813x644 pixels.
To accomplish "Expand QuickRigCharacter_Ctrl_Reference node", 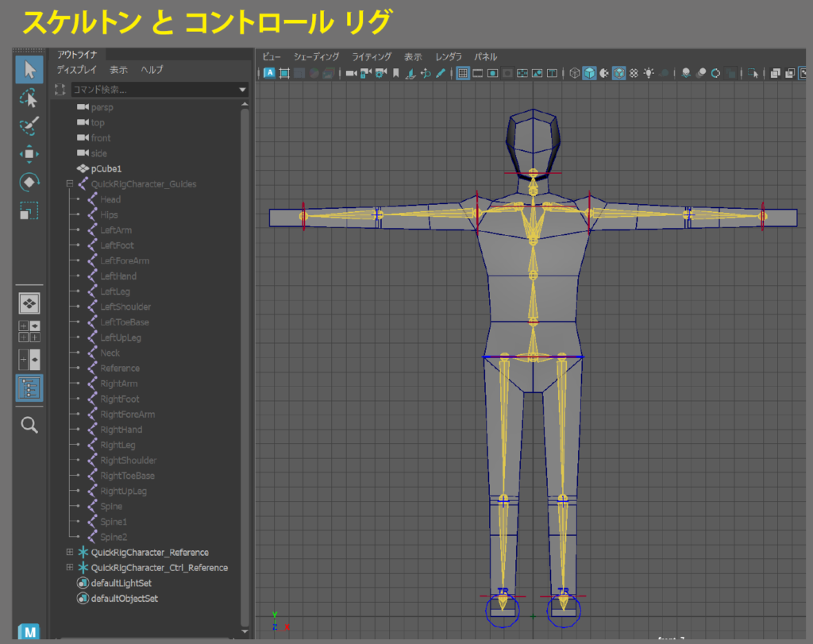I will 70,568.
